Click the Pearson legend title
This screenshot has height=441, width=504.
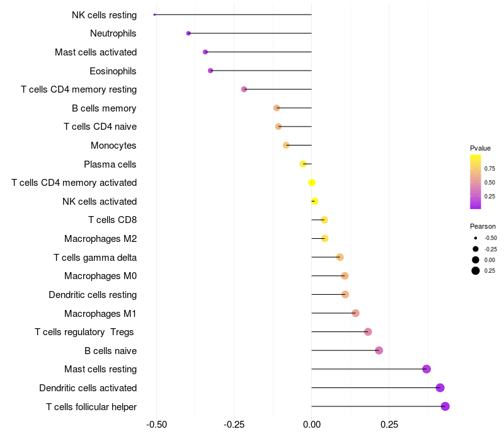tap(483, 226)
